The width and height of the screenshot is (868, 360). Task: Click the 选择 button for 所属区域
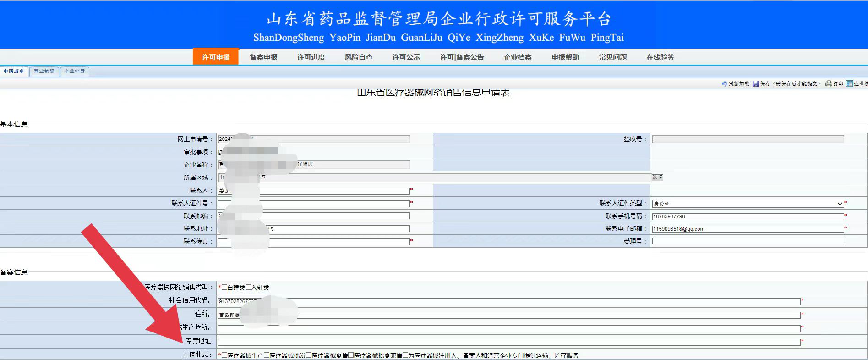click(657, 177)
